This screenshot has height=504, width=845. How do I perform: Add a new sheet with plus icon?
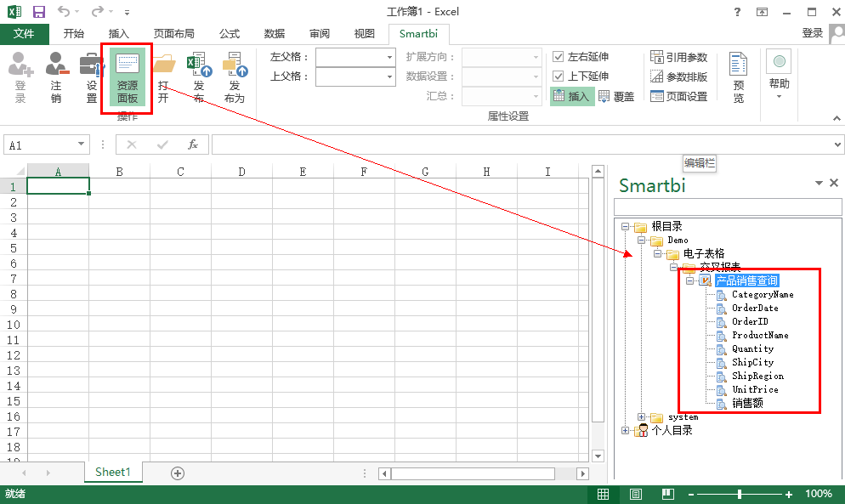(x=178, y=473)
